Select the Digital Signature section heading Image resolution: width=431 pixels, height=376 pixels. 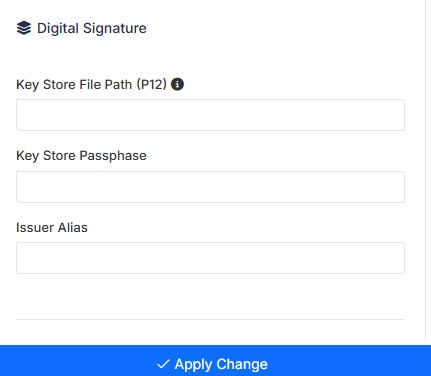(92, 28)
